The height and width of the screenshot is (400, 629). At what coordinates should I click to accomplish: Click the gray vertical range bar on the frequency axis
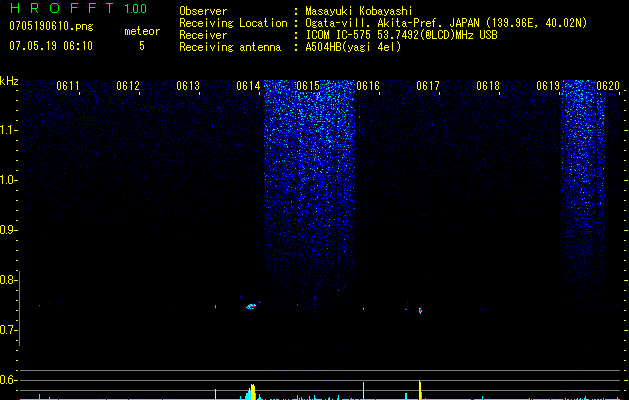tap(20, 308)
